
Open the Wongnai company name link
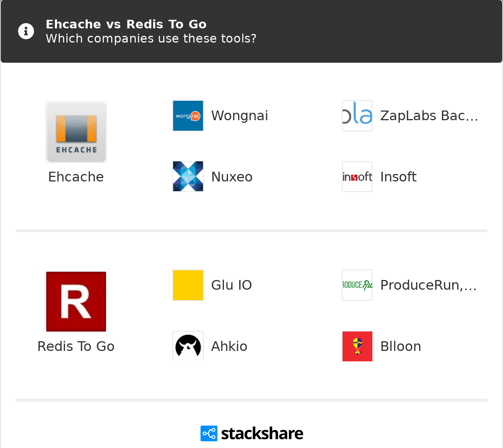pos(240,116)
